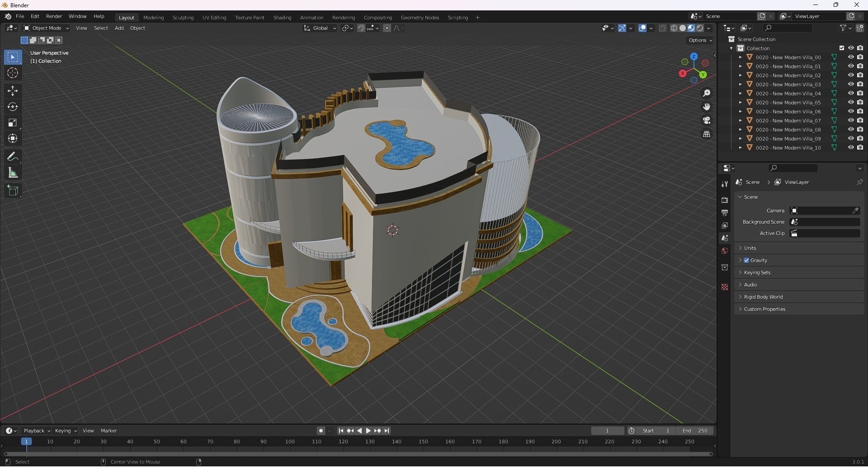Switch to wireframe viewport shading

(674, 28)
